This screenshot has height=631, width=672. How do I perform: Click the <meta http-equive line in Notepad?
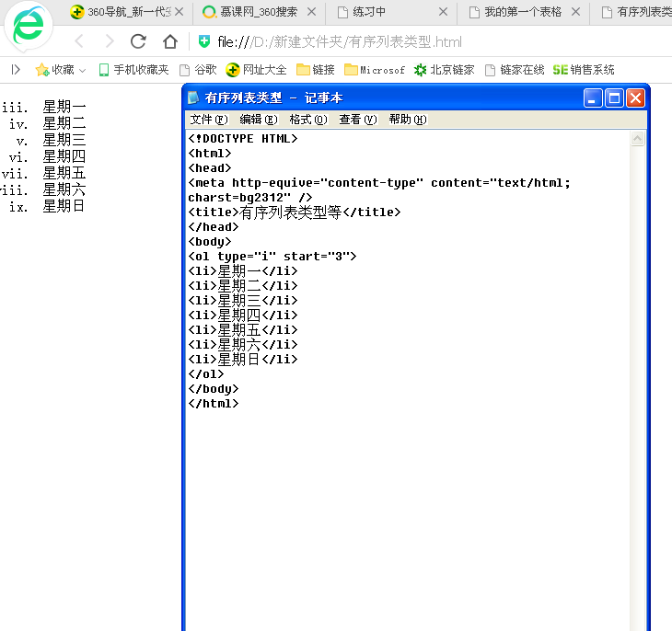pyautogui.click(x=379, y=183)
